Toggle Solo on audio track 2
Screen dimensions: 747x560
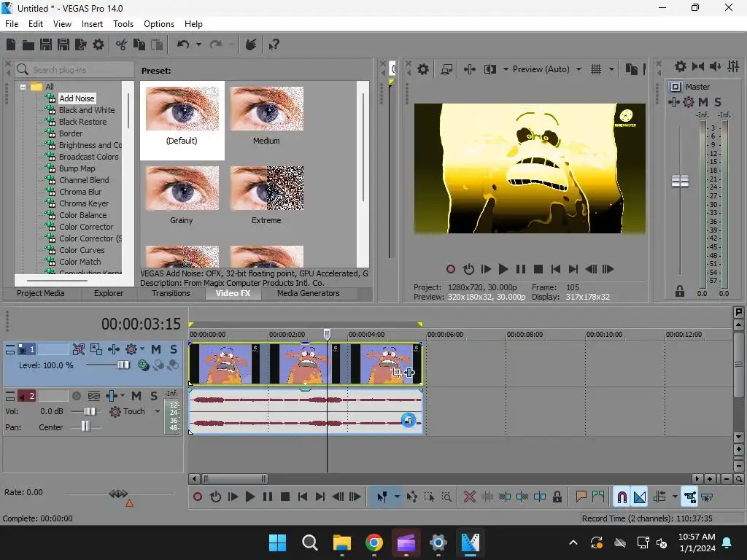coord(153,396)
